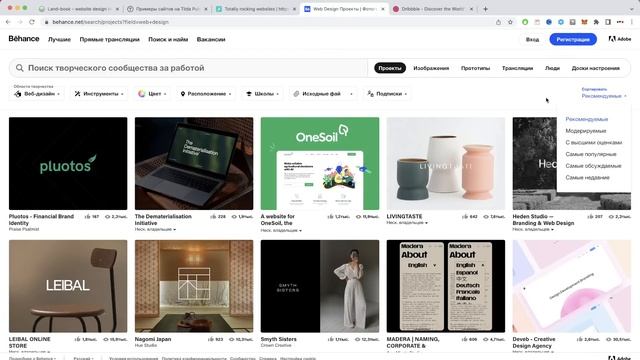Switch to the Прототипы search tab
Screen dimensions: 640x360
tap(475, 68)
